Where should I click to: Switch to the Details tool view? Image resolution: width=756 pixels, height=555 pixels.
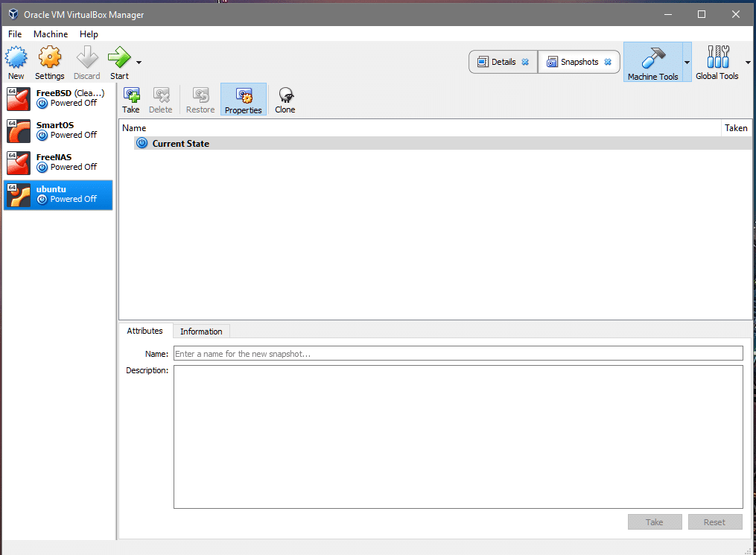pyautogui.click(x=504, y=62)
